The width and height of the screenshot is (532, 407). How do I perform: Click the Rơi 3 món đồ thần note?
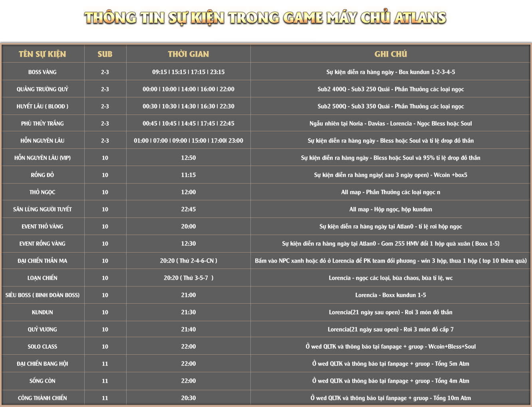pyautogui.click(x=391, y=312)
